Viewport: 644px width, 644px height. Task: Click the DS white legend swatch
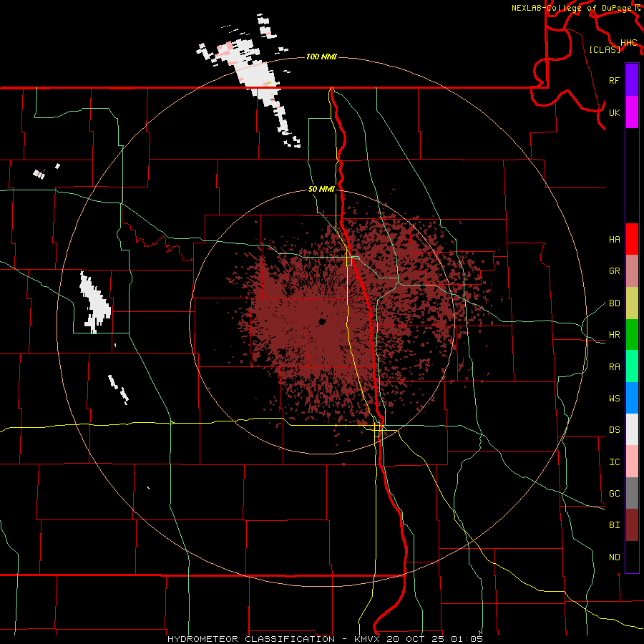(632, 429)
